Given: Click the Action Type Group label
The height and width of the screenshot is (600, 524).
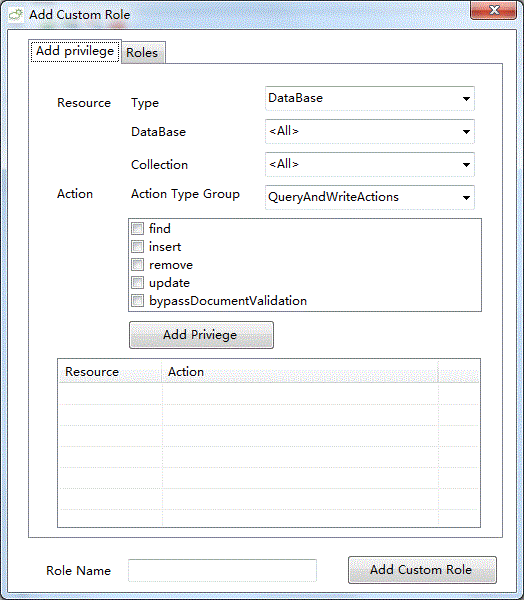Looking at the screenshot, I should [185, 194].
